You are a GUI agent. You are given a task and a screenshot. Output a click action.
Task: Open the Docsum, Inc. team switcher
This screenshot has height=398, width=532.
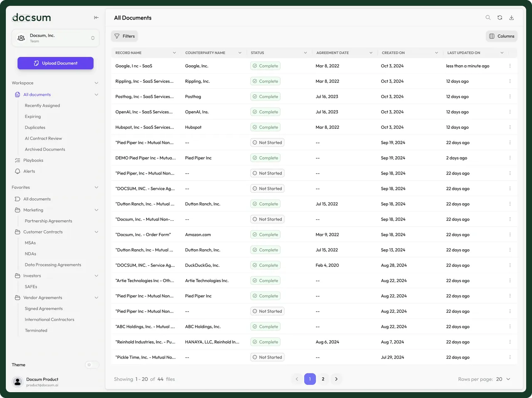56,38
